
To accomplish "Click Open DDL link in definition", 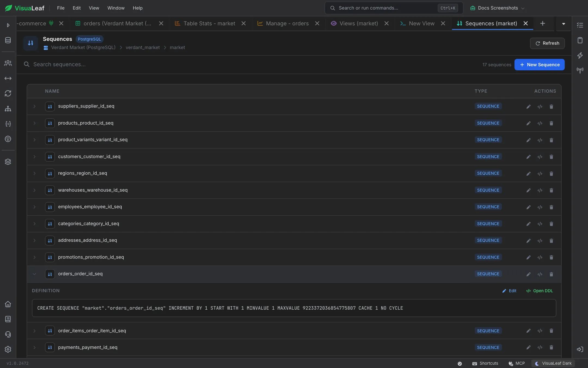I will (540, 291).
